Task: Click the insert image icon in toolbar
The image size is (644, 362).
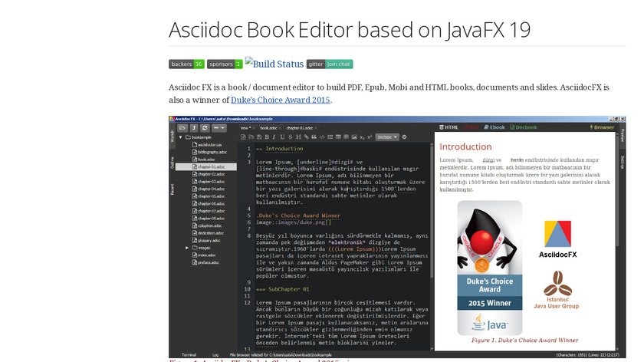Action: pyautogui.click(x=354, y=137)
